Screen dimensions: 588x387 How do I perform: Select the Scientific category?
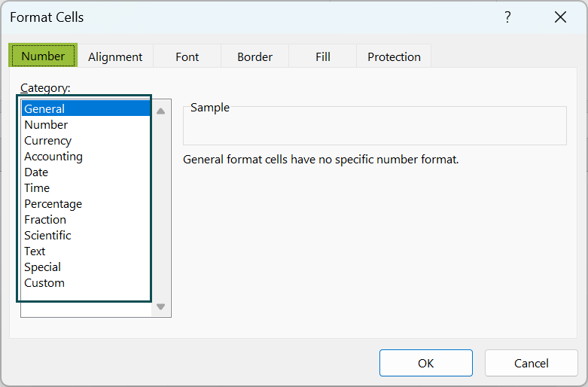pyautogui.click(x=86, y=235)
